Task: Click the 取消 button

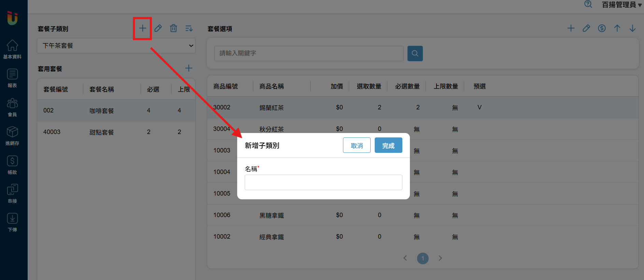Action: (357, 145)
